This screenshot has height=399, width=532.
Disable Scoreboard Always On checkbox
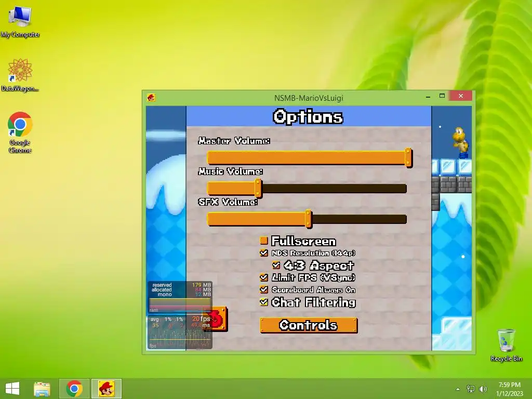point(263,289)
